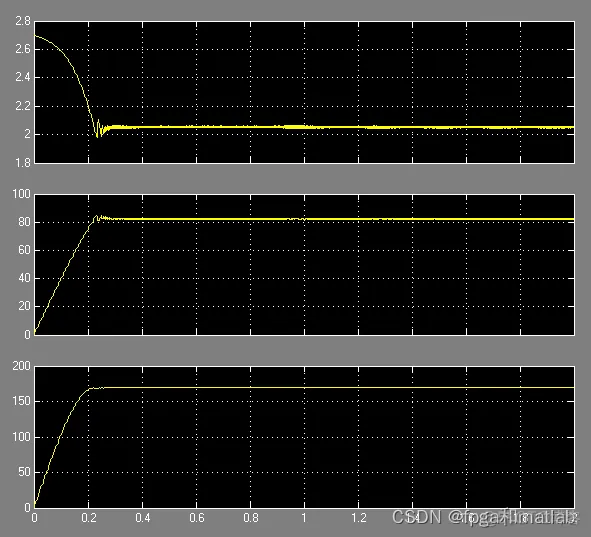Click the 20 y-axis tick label

click(24, 306)
